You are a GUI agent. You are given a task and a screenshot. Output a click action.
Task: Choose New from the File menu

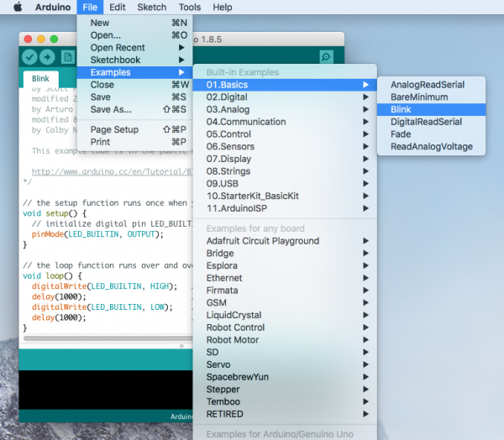coord(134,23)
